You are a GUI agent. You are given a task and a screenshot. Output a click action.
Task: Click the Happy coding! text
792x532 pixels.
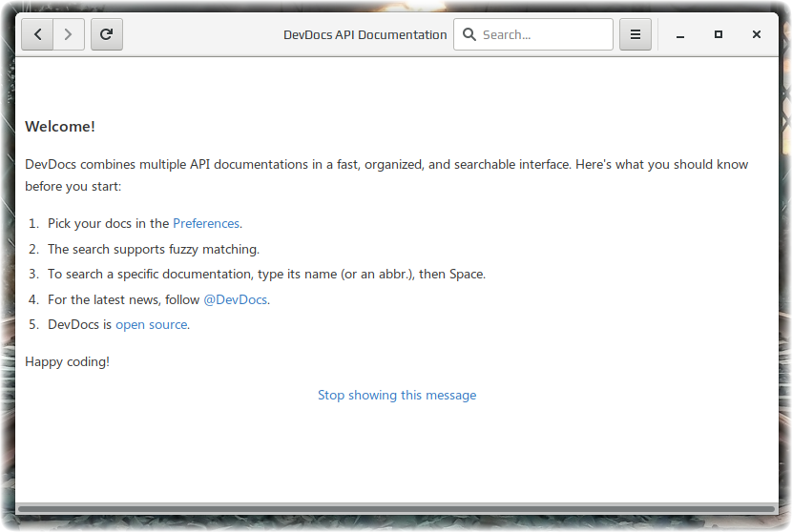(x=67, y=362)
